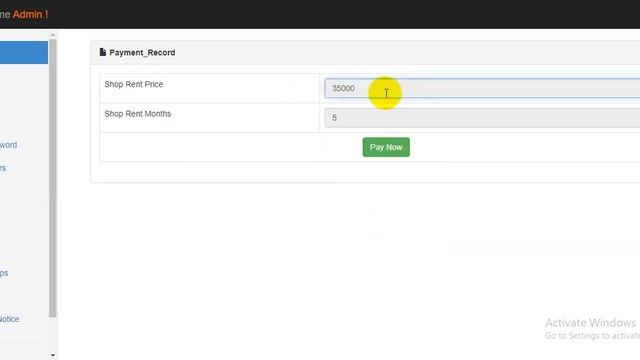This screenshot has height=360, width=640.
Task: Open the sidebar link ending in 'otice'
Action: tap(9, 319)
